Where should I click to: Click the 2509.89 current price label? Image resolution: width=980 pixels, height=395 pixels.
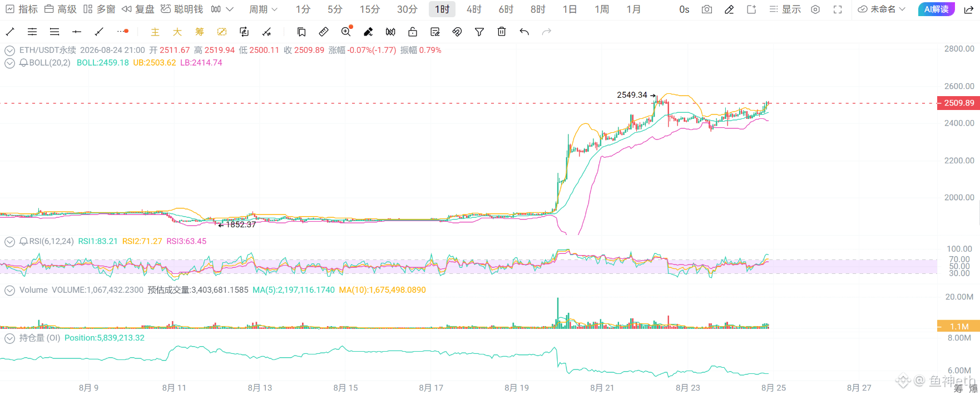958,103
